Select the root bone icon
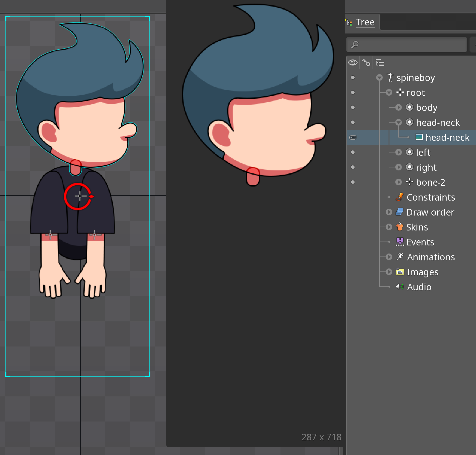Viewport: 476px width, 455px height. click(400, 92)
